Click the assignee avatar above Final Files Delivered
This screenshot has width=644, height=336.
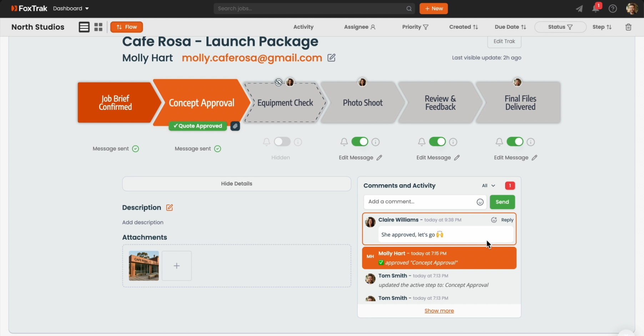pos(517,82)
